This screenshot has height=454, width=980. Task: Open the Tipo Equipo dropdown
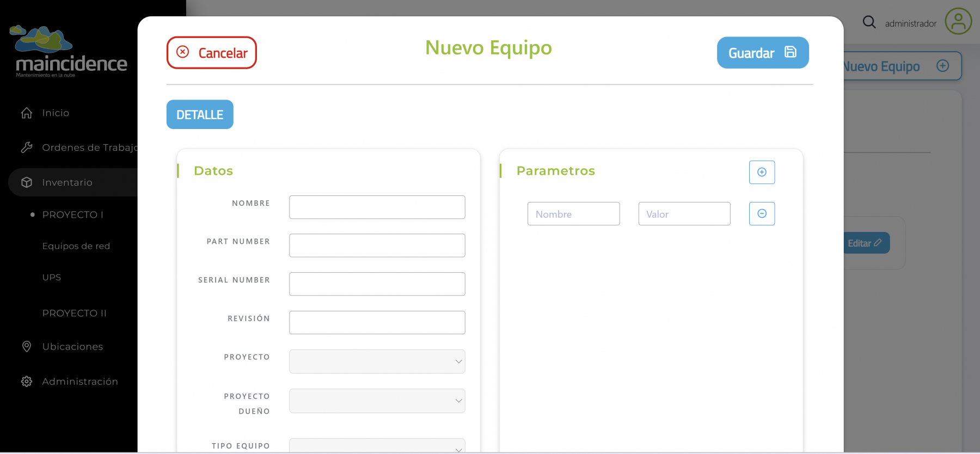point(377,446)
